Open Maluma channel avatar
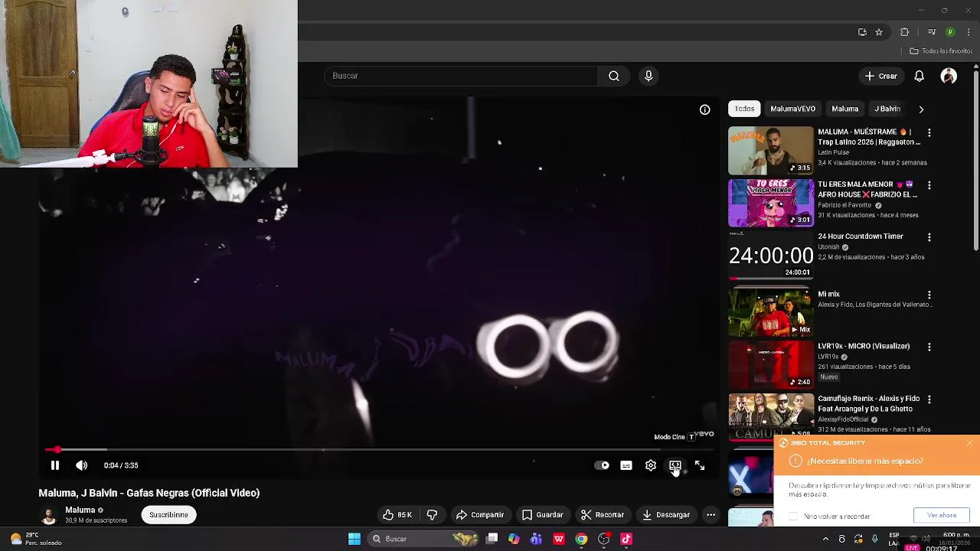 (x=49, y=515)
